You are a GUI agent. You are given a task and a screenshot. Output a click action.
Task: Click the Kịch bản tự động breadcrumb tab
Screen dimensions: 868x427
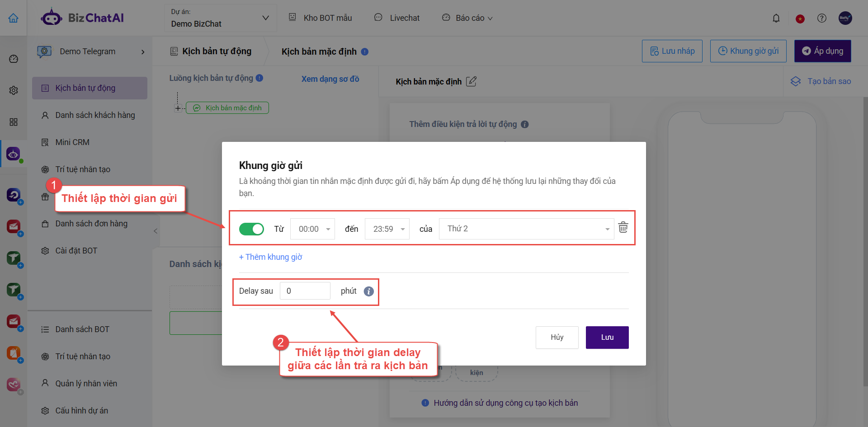click(211, 52)
